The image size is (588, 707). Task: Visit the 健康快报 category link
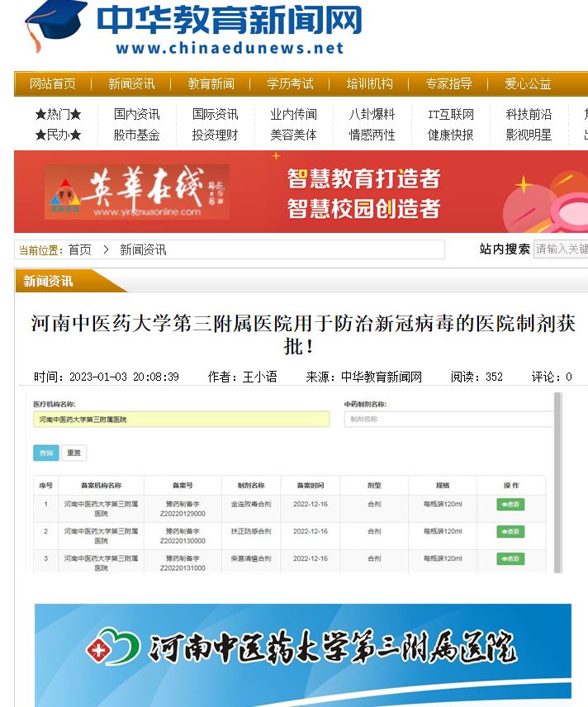[451, 135]
